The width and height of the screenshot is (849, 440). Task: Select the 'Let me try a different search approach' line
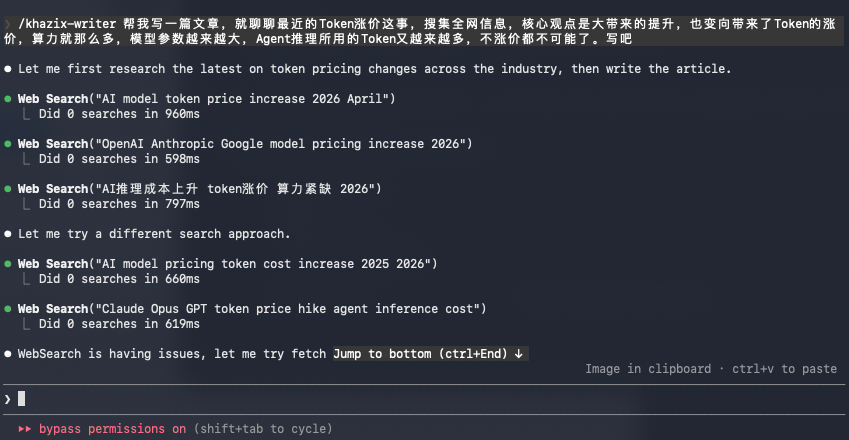[154, 234]
